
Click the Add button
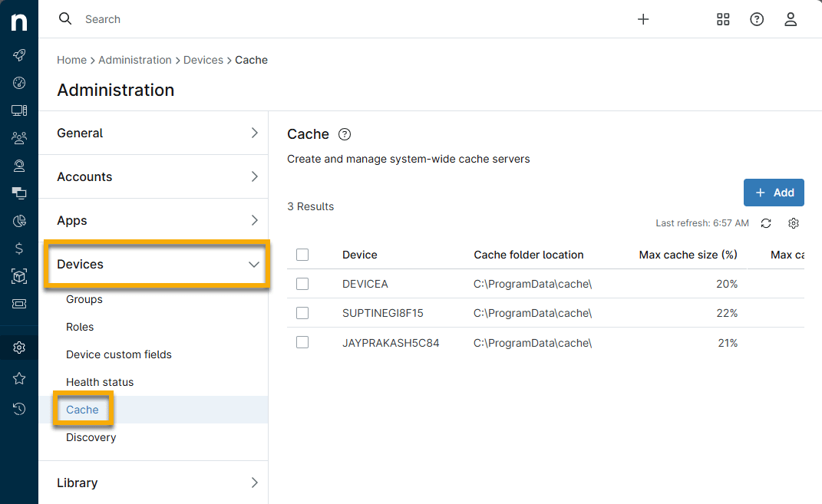[x=774, y=193]
